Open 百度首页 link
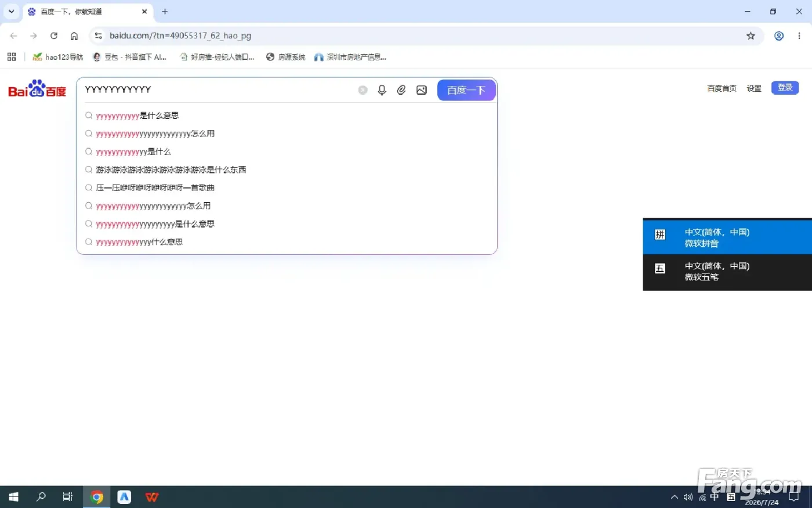The image size is (812, 508). 722,88
